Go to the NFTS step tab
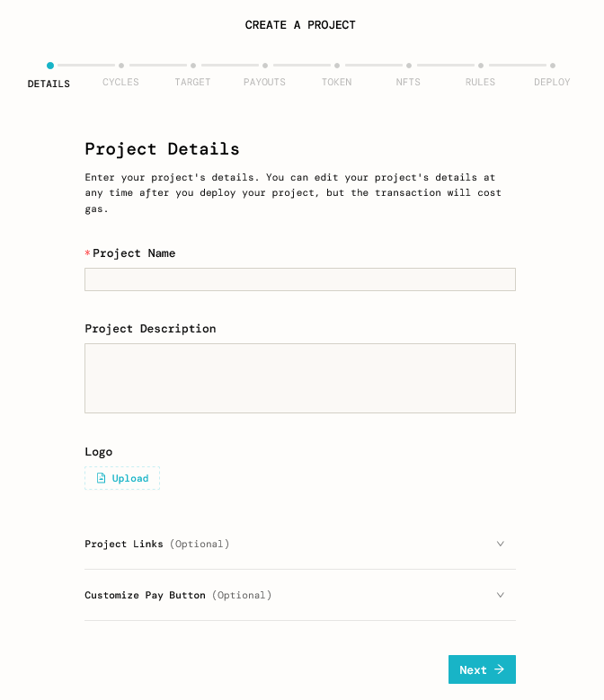Viewport: 604px width, 700px height. (x=408, y=82)
